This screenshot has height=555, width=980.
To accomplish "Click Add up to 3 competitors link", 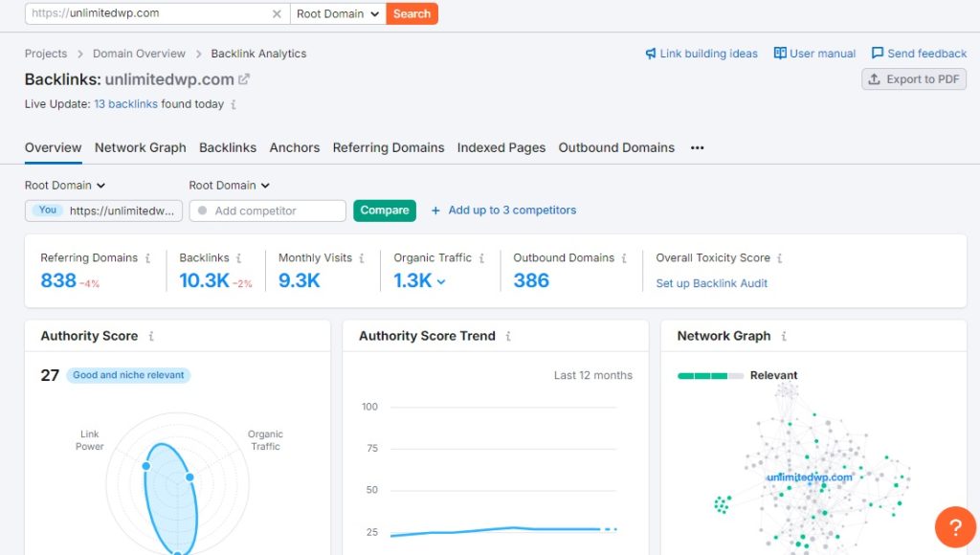I will click(512, 211).
